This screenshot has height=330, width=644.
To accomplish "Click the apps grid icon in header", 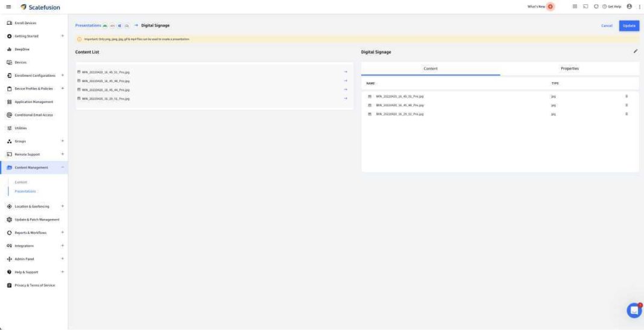I will click(x=575, y=7).
